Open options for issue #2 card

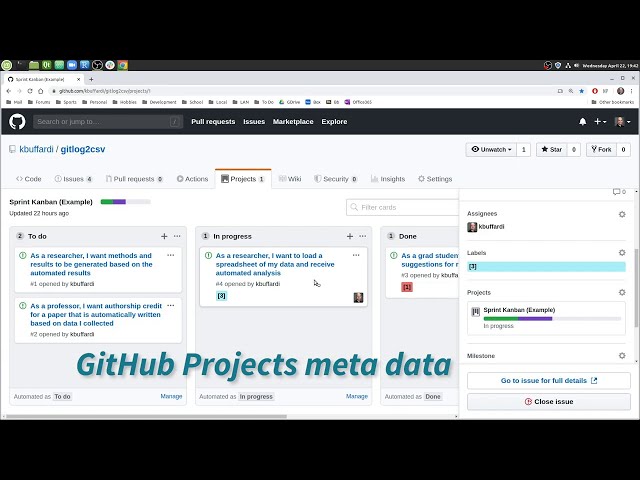point(171,305)
